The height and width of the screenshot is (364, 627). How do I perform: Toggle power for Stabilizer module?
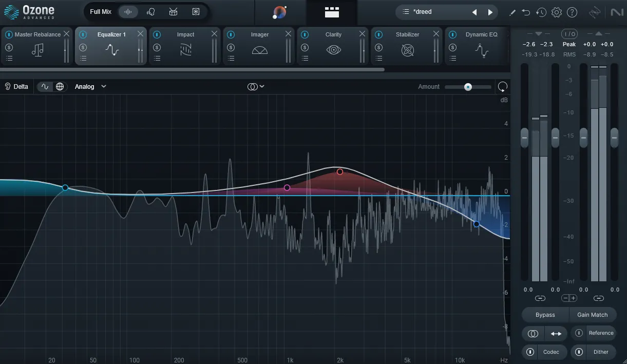[379, 34]
